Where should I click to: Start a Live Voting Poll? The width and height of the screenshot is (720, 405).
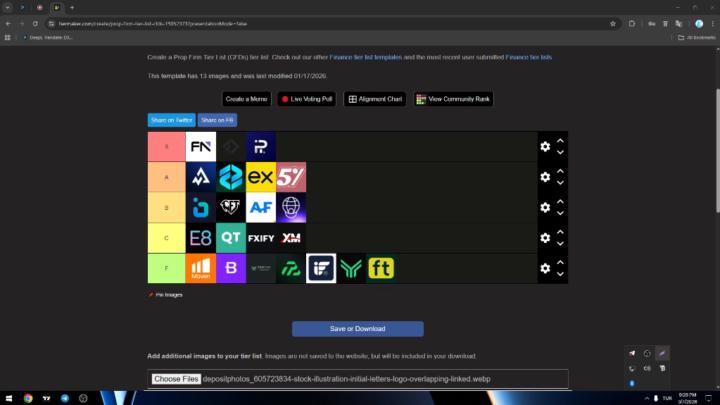[307, 99]
